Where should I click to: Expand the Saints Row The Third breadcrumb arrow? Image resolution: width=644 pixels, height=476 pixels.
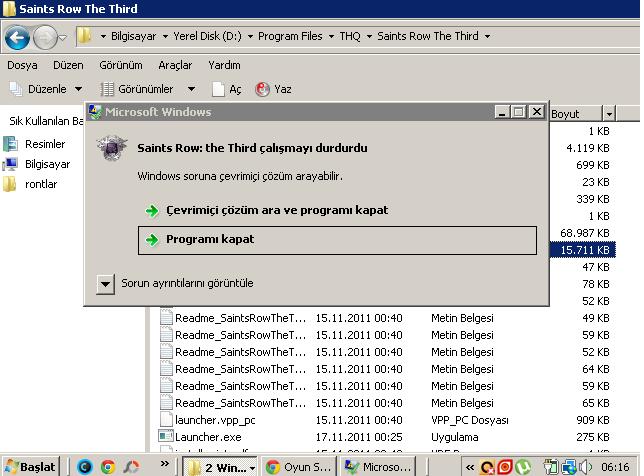coord(487,37)
